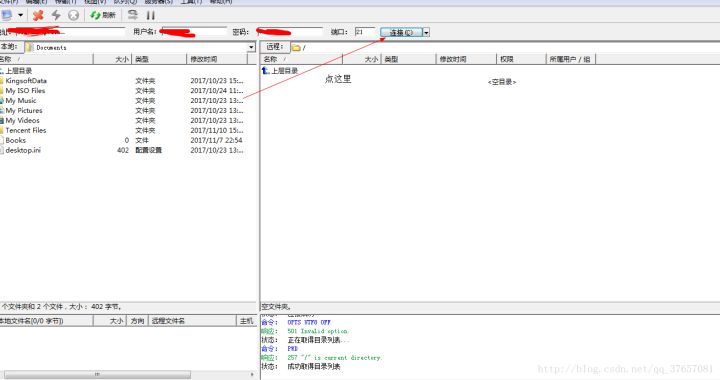Image resolution: width=720 pixels, height=380 pixels.
Task: Click the remote path folder icon
Action: [296, 47]
